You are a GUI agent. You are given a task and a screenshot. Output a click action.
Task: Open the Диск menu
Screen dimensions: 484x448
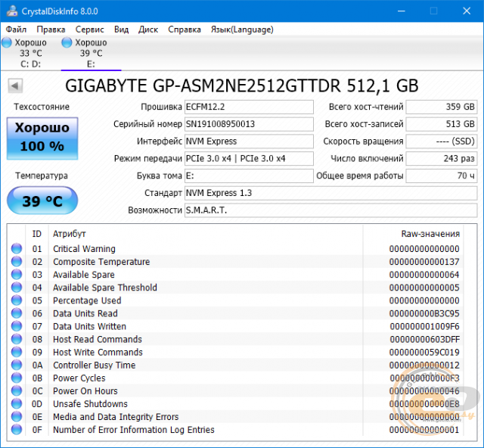(x=148, y=30)
